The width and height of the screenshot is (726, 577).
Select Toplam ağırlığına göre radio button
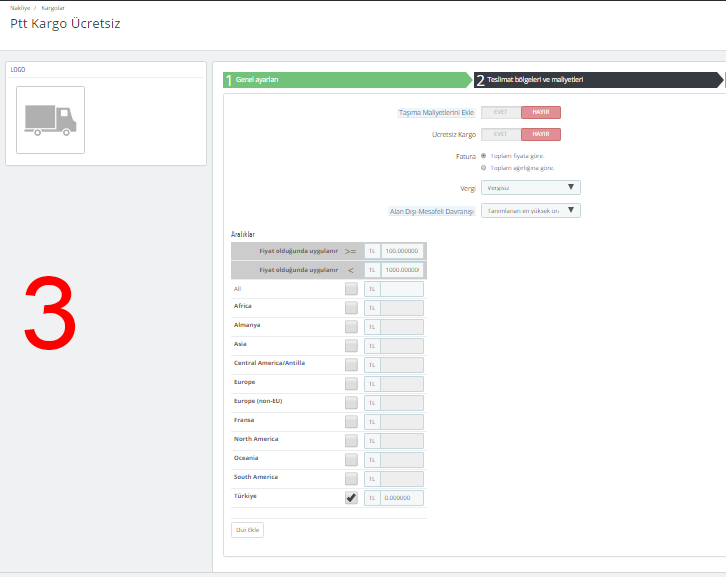click(x=483, y=168)
